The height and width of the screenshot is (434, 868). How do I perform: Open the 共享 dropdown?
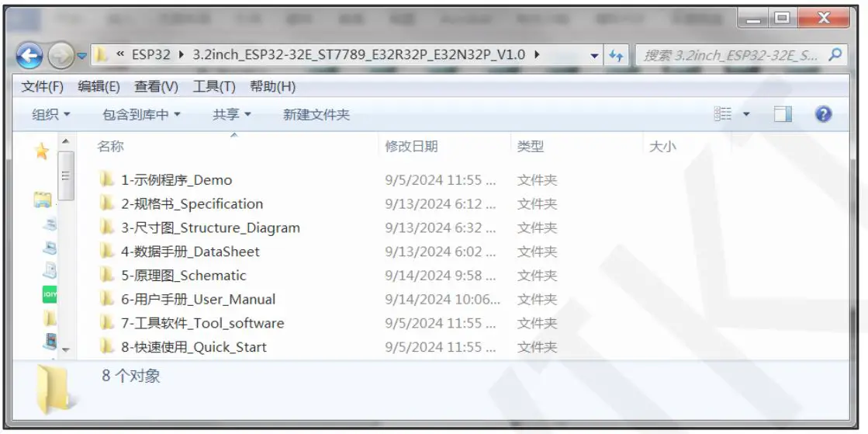pos(231,115)
